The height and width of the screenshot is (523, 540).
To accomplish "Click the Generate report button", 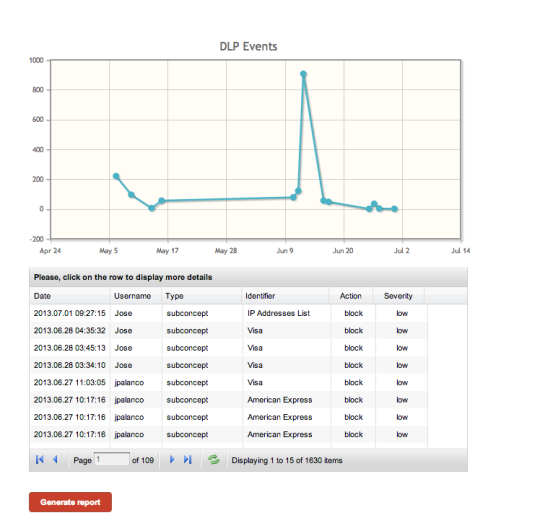I will (70, 502).
